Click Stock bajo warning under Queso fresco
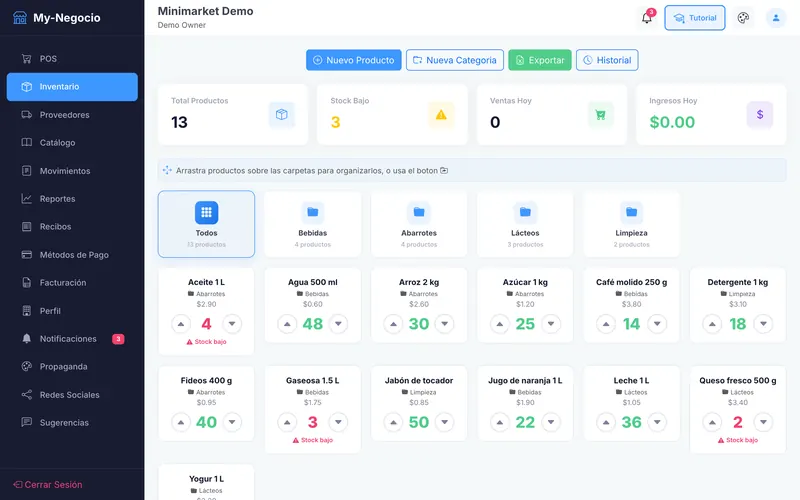Screen dimensions: 800x500 tap(738, 440)
